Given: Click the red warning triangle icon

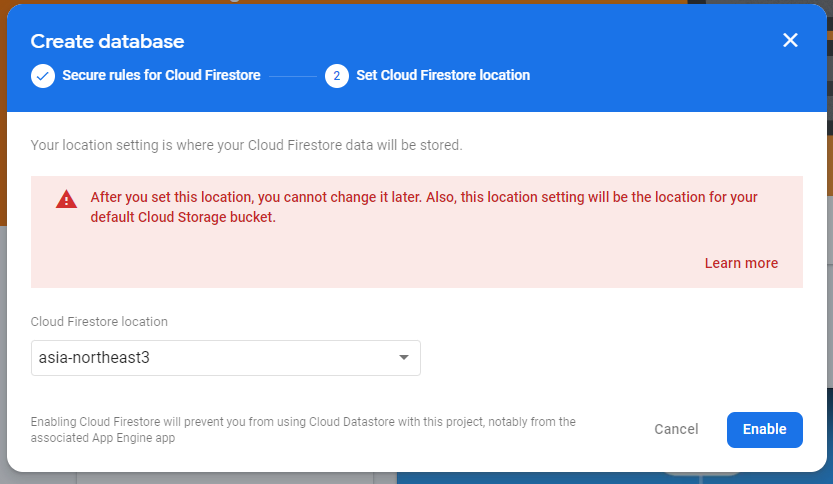Looking at the screenshot, I should coord(66,199).
